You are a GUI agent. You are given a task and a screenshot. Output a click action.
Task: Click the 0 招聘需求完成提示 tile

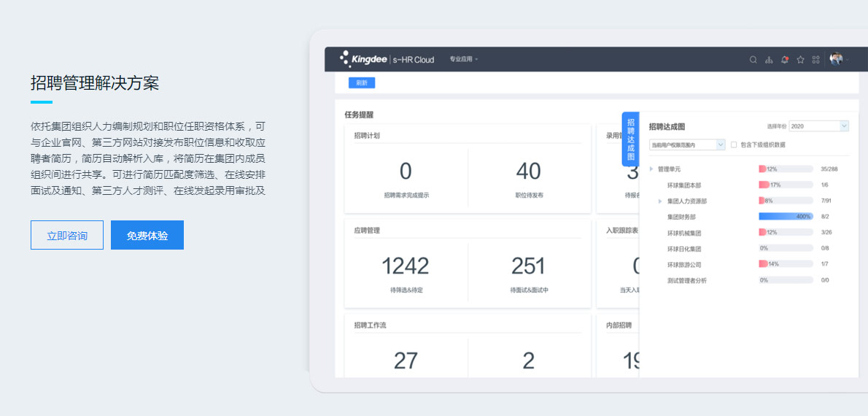click(x=406, y=178)
